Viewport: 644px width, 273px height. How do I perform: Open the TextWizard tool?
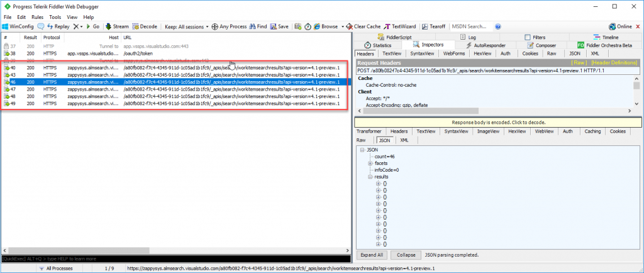click(399, 26)
